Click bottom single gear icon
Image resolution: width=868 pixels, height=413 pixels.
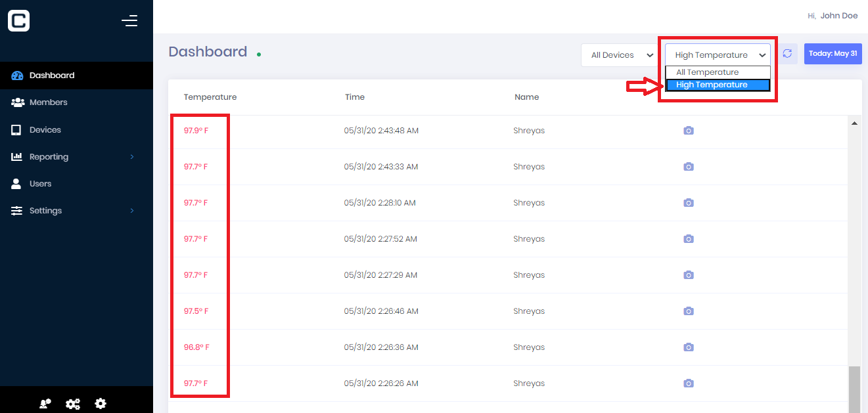[101, 404]
